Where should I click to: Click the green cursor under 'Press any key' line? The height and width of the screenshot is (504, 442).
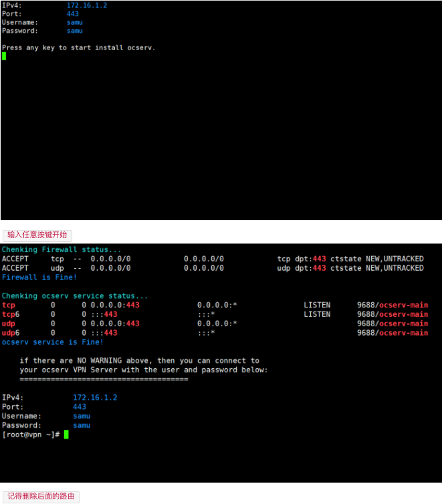4,56
